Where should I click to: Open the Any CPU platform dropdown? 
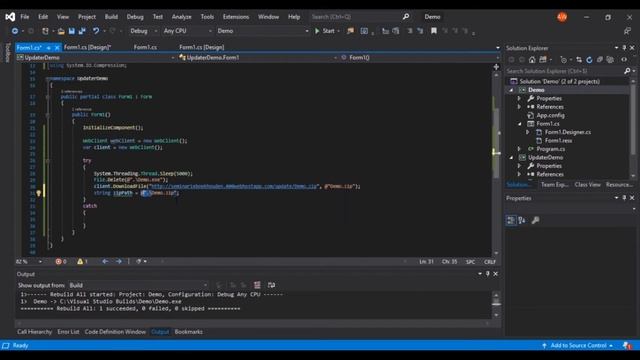(187, 31)
